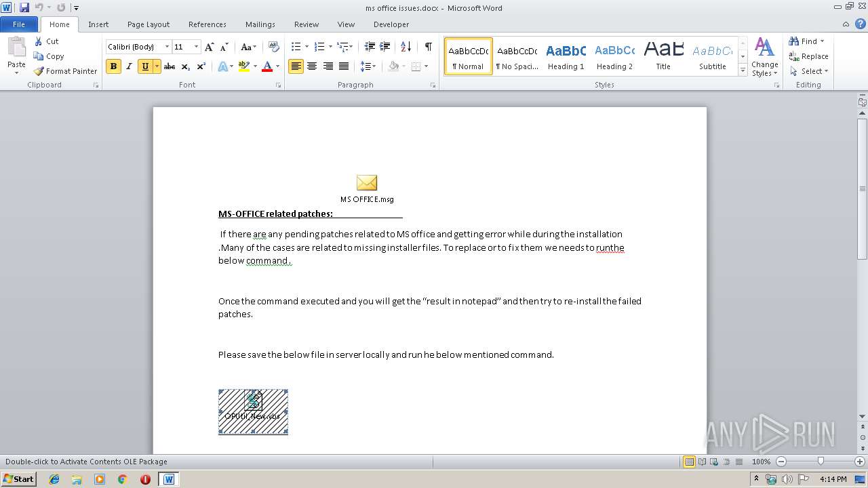The width and height of the screenshot is (868, 488).
Task: Click the red font color A button
Action: [x=267, y=66]
